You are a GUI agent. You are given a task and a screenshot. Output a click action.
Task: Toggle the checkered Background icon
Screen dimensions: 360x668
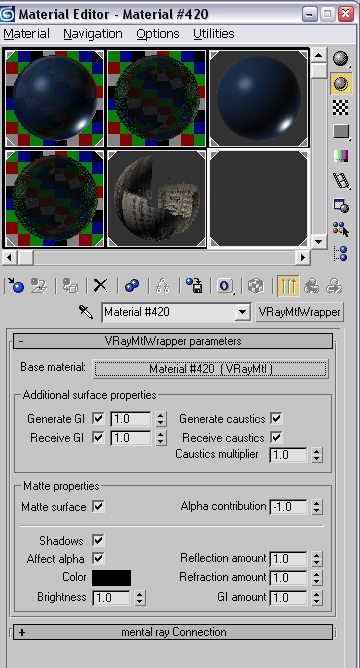point(341,107)
